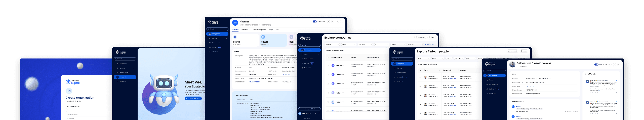Click the building icon above Create organisation

tap(69, 91)
